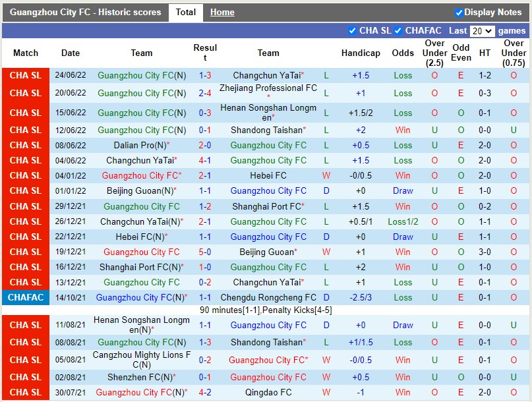The width and height of the screenshot is (532, 402).
Task: Click the penalty kicks note row
Action: (266, 310)
